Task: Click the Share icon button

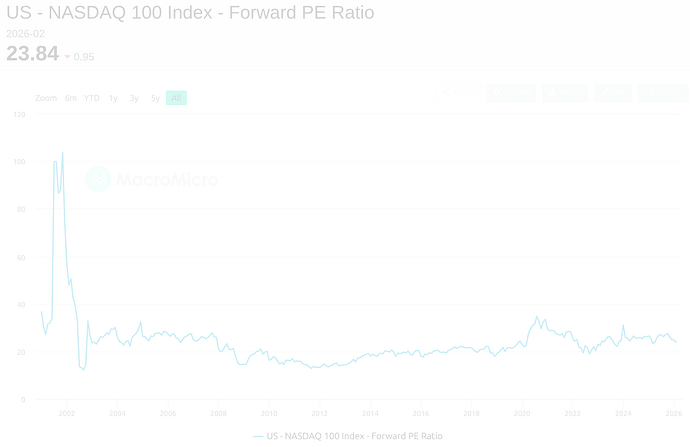Action: 456,93
